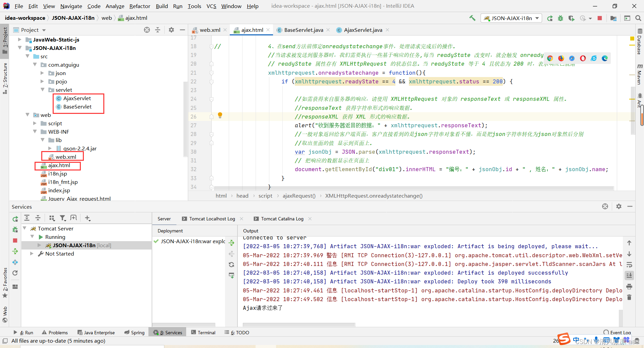Click ajaxRequest() breadcrumb in editor
This screenshot has width=644, height=348.
[299, 196]
